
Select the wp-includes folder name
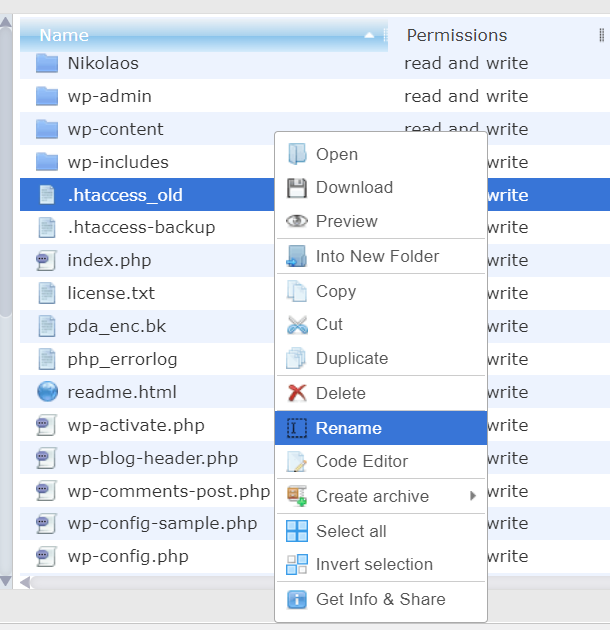[x=118, y=162]
